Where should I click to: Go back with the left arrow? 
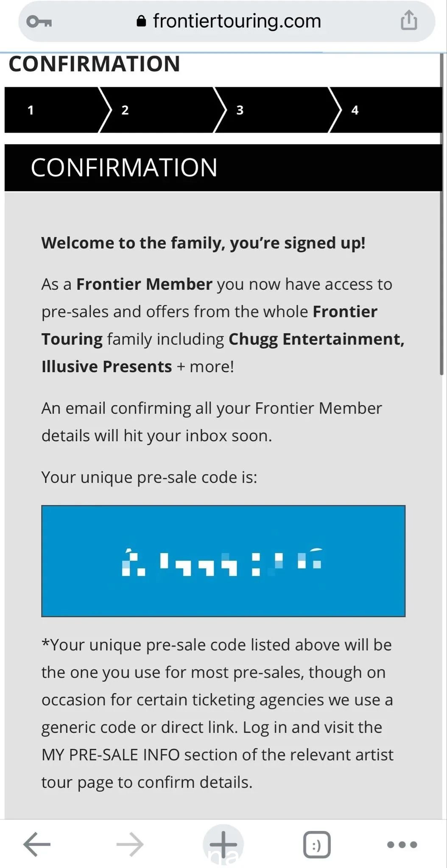pos(36,844)
